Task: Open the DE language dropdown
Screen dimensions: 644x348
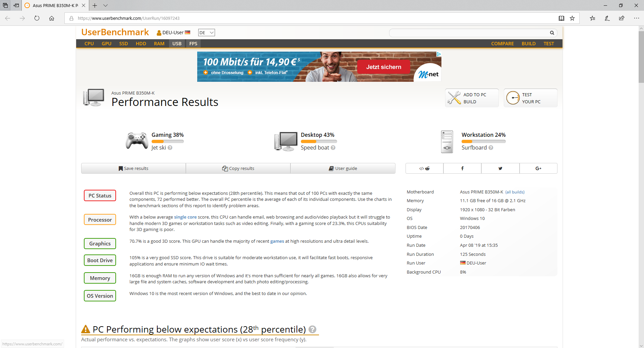Action: [x=206, y=33]
